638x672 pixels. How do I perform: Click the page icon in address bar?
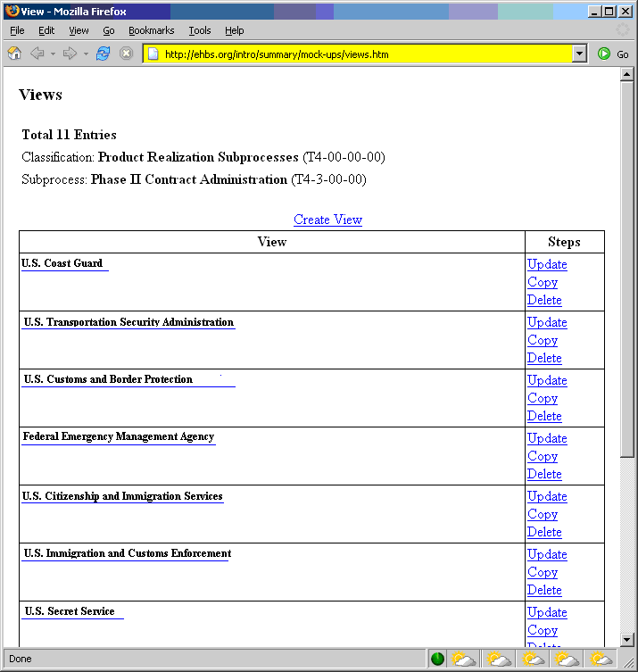click(153, 54)
